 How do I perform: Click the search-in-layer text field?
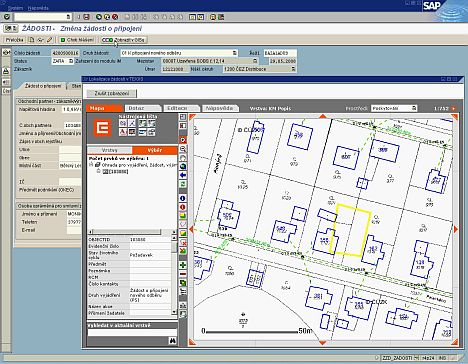click(x=132, y=332)
